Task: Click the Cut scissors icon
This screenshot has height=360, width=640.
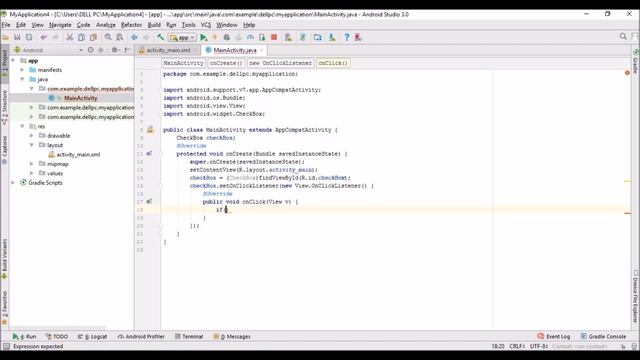Action: point(70,38)
